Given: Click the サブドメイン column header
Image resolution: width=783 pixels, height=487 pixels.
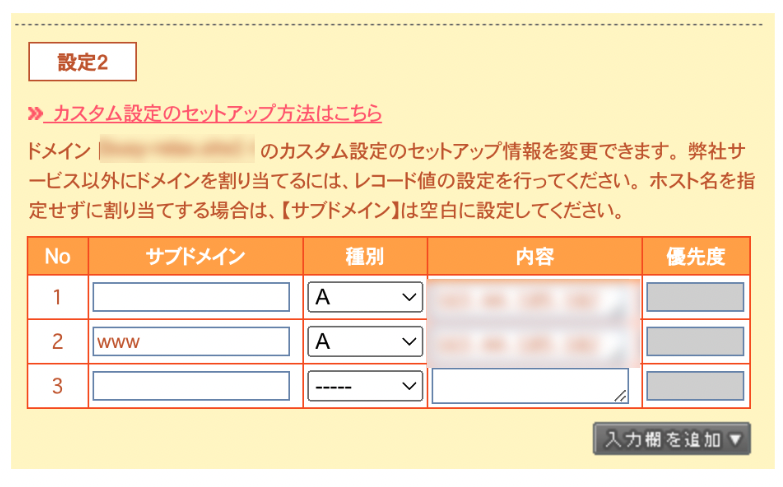Looking at the screenshot, I should tap(195, 256).
